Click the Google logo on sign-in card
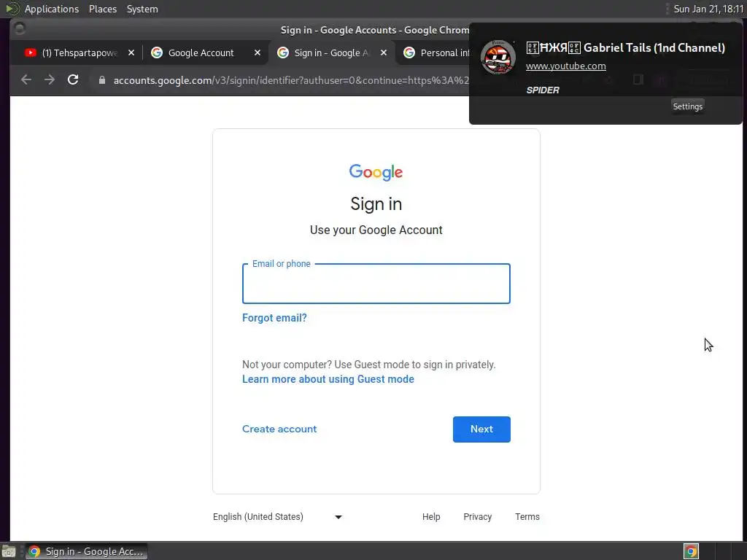747x560 pixels. 376,172
